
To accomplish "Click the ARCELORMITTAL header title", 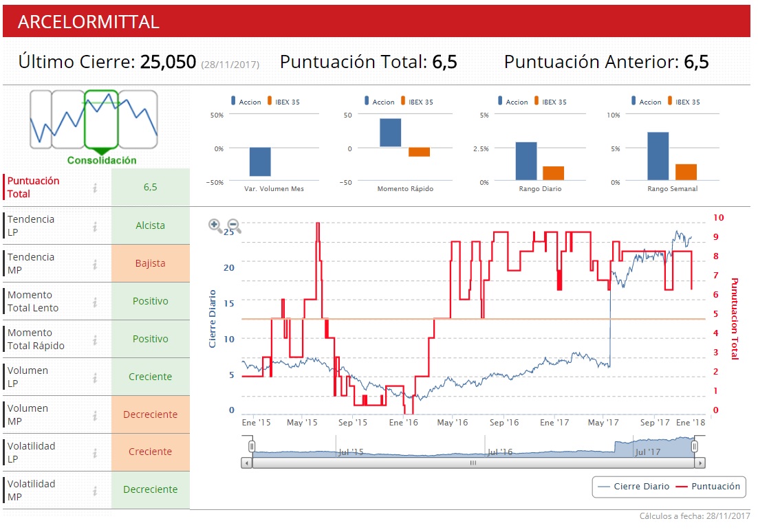I will [89, 22].
